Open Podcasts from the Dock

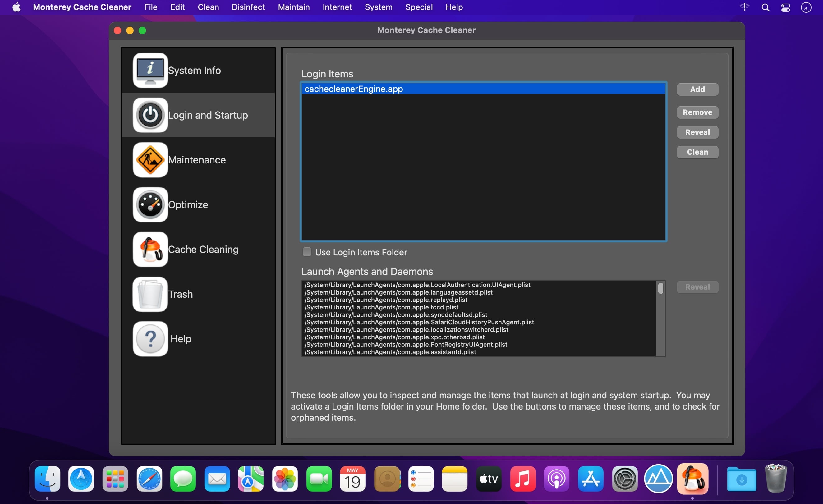(556, 479)
